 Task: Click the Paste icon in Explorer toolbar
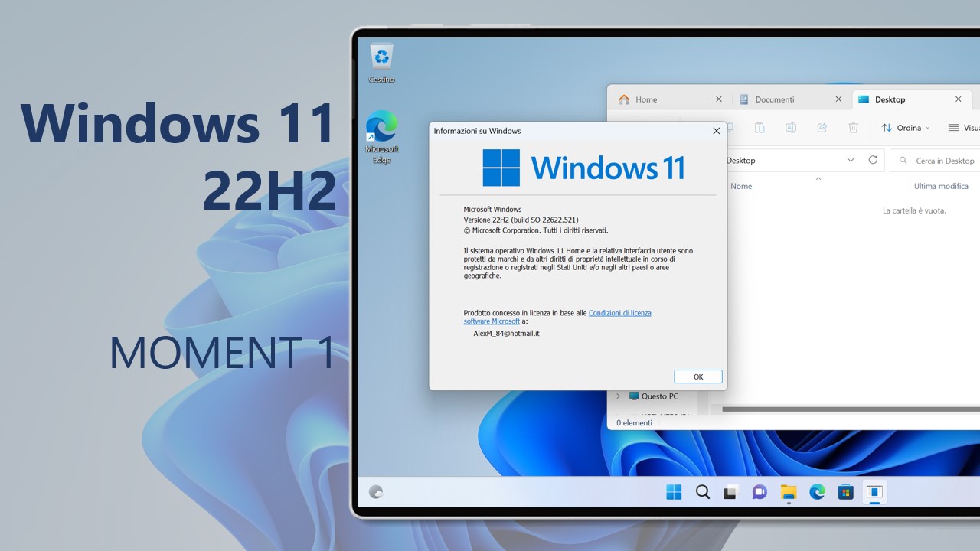[759, 128]
